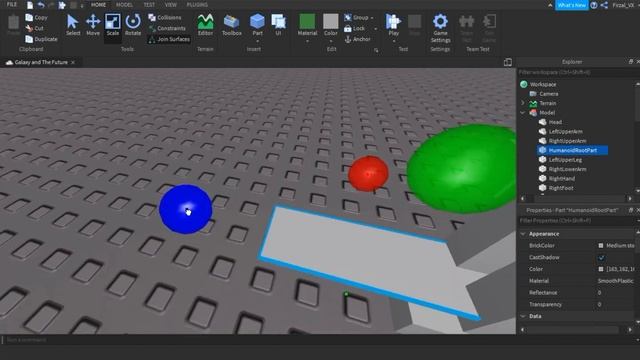Image resolution: width=640 pixels, height=360 pixels.
Task: Open the Group dropdown arrow
Action: (x=372, y=18)
